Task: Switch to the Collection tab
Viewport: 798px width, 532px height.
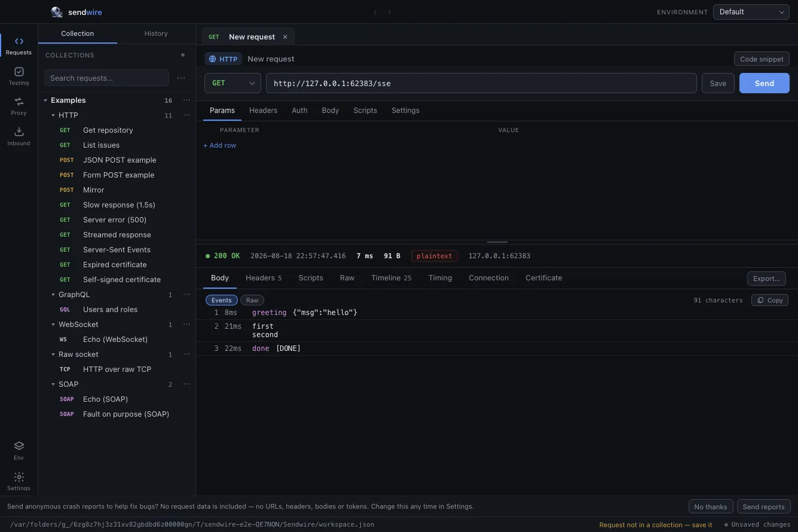Action: 78,33
